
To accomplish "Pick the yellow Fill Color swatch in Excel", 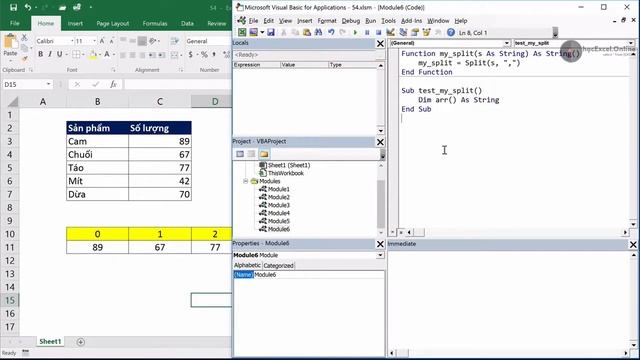I will (93, 54).
